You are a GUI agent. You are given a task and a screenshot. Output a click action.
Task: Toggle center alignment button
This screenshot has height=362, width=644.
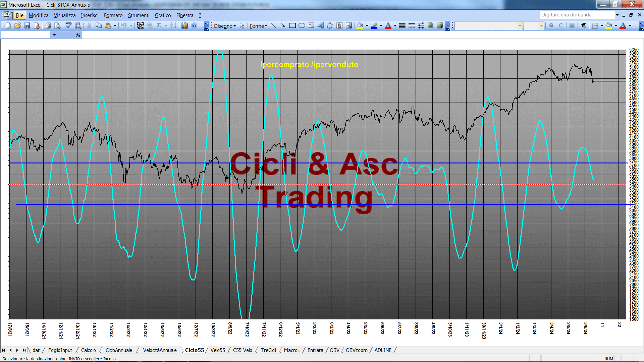(x=572, y=25)
